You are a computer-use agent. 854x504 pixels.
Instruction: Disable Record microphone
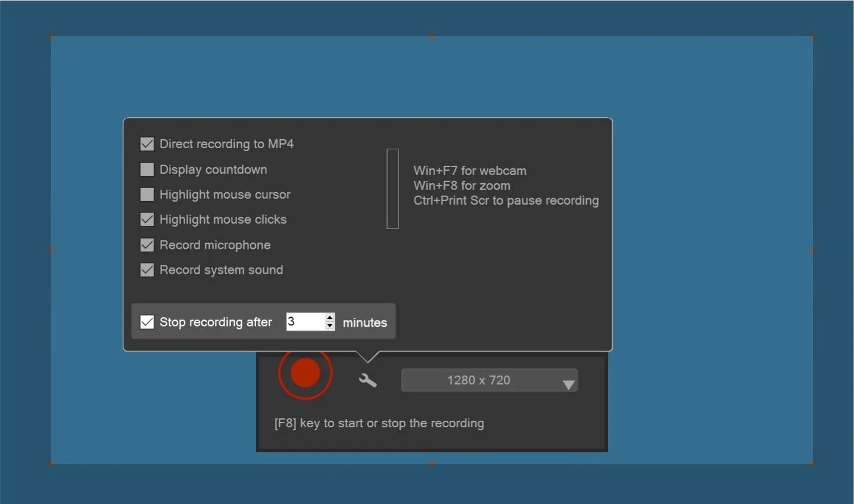147,245
